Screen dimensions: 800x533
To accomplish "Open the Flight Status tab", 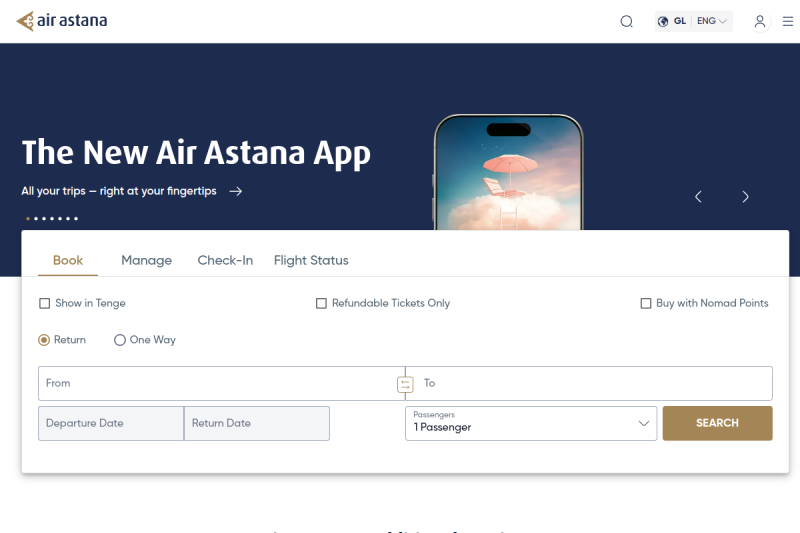I will coord(311,261).
